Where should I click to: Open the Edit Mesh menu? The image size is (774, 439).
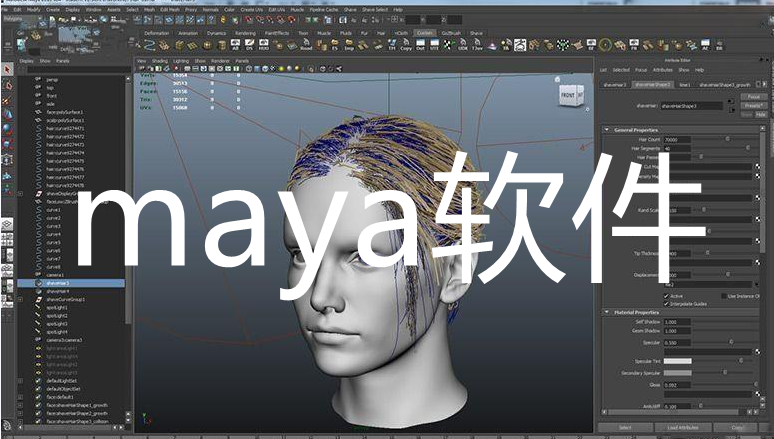tap(170, 9)
